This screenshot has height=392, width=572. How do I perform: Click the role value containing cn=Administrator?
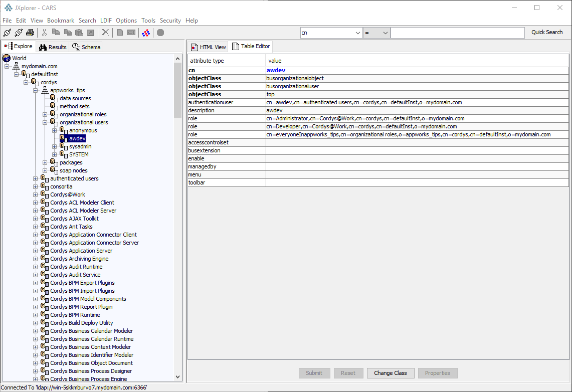pos(417,118)
